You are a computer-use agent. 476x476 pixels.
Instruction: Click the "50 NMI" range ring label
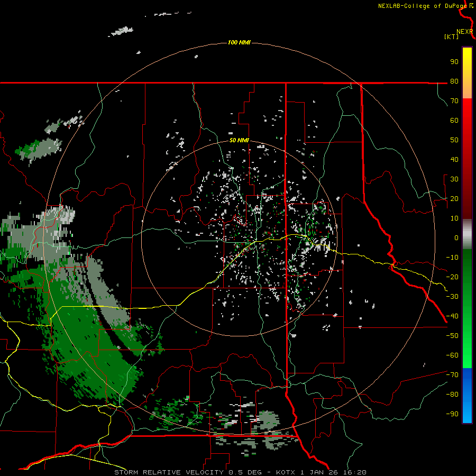tap(239, 140)
